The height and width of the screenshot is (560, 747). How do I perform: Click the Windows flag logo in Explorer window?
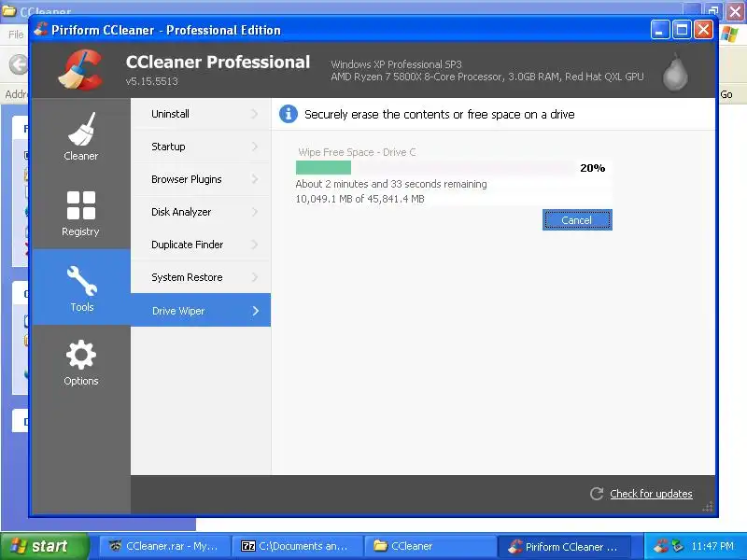(729, 35)
